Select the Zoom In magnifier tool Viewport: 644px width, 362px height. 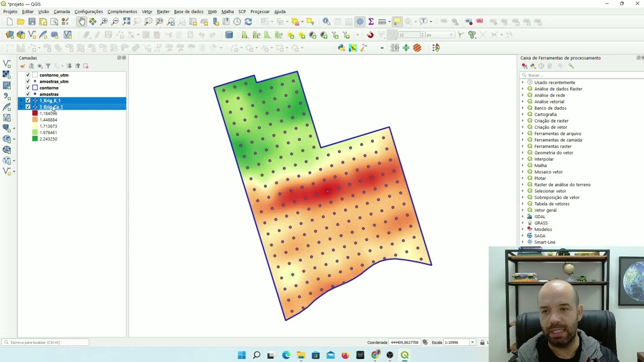[104, 22]
